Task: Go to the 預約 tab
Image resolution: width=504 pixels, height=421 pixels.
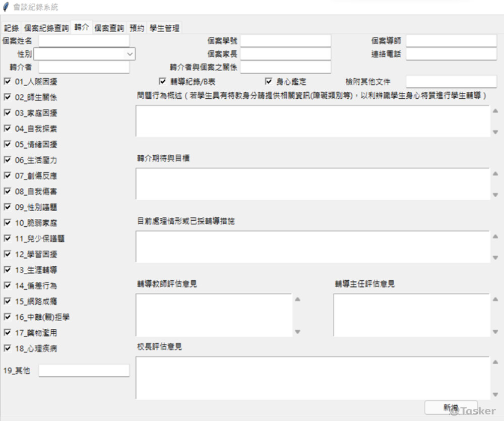Action: pyautogui.click(x=137, y=28)
